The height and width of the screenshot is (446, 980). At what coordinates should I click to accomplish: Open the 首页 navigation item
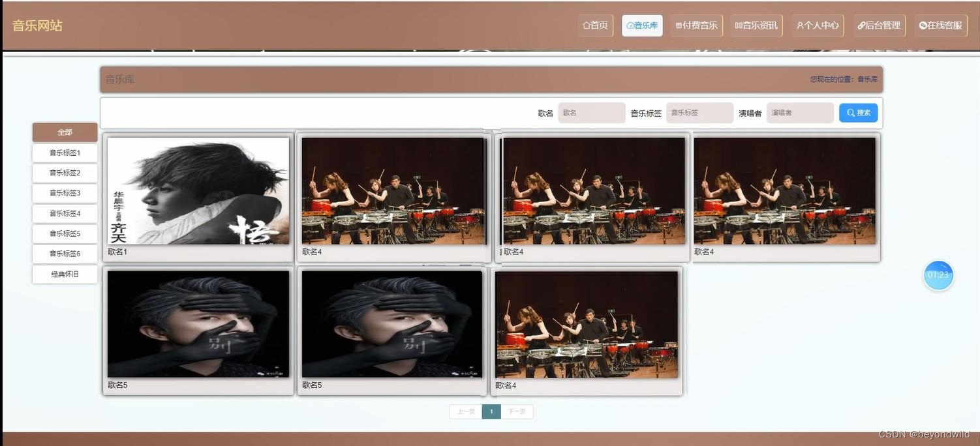tap(595, 25)
